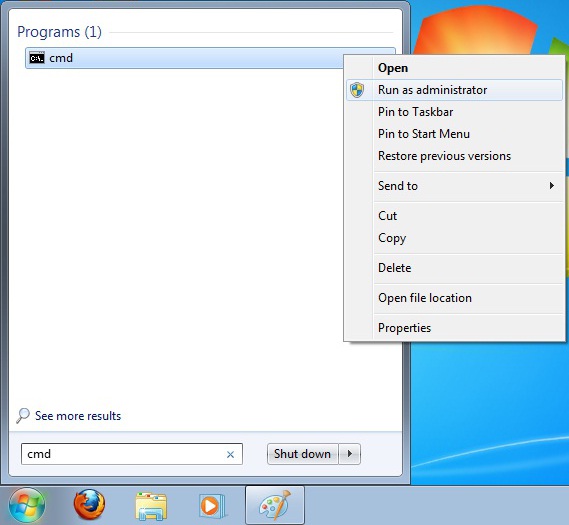Open Windows Explorer folder icon in taskbar

[x=151, y=506]
